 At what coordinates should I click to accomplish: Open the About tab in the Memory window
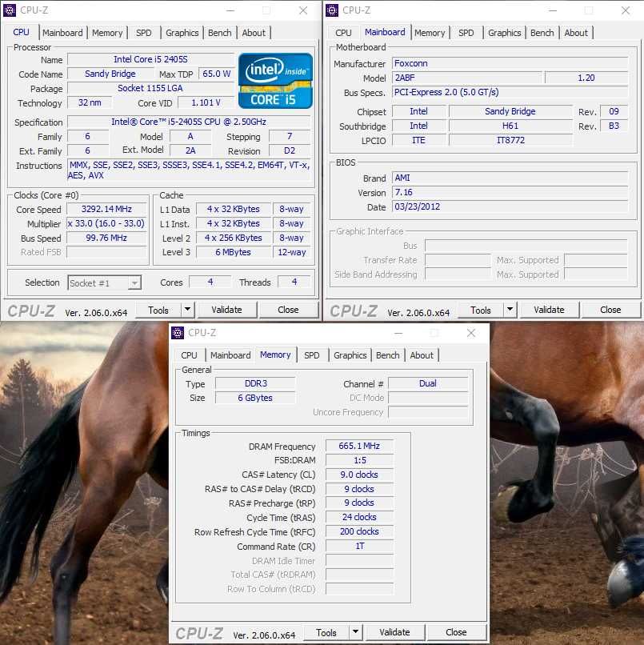(x=422, y=355)
